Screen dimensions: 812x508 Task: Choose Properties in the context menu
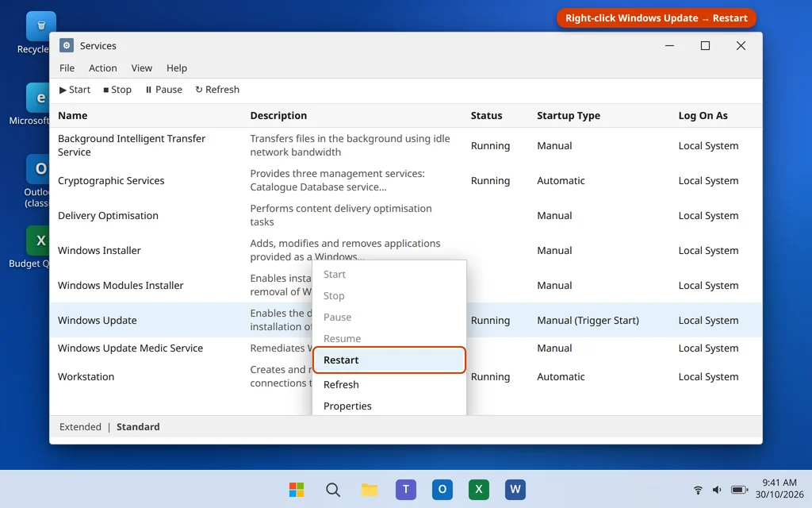(389, 406)
